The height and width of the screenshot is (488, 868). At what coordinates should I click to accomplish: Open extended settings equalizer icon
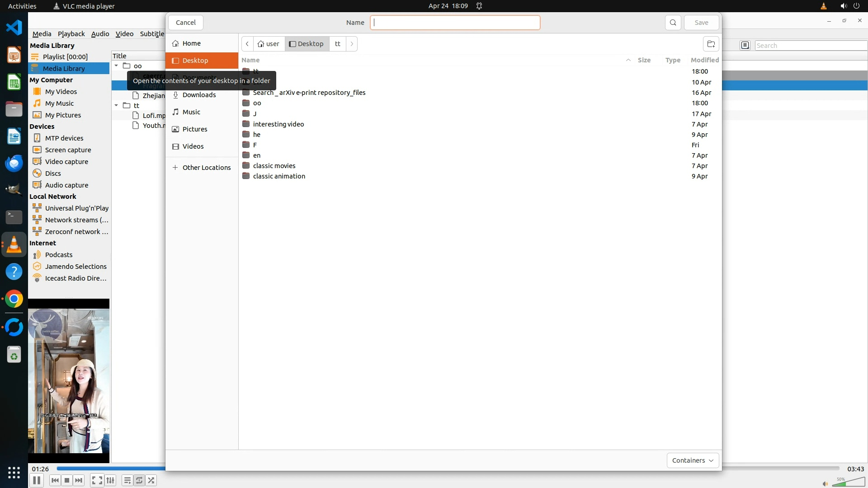pyautogui.click(x=110, y=480)
